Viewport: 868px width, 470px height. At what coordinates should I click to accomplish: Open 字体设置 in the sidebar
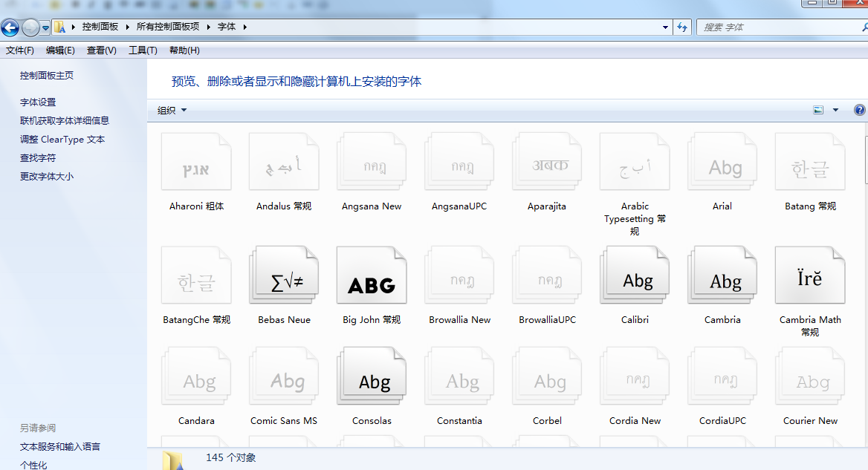(38, 102)
